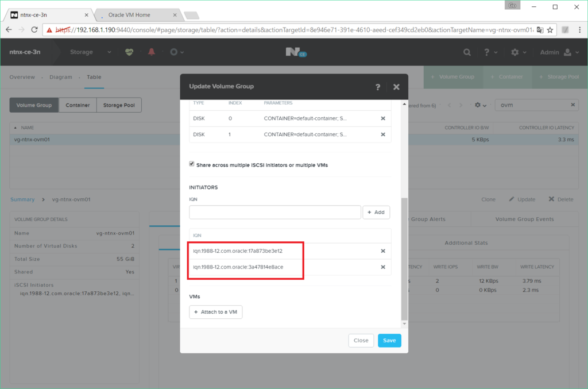This screenshot has width=588, height=389.
Task: Open the Volume Group Events tab
Action: point(524,219)
